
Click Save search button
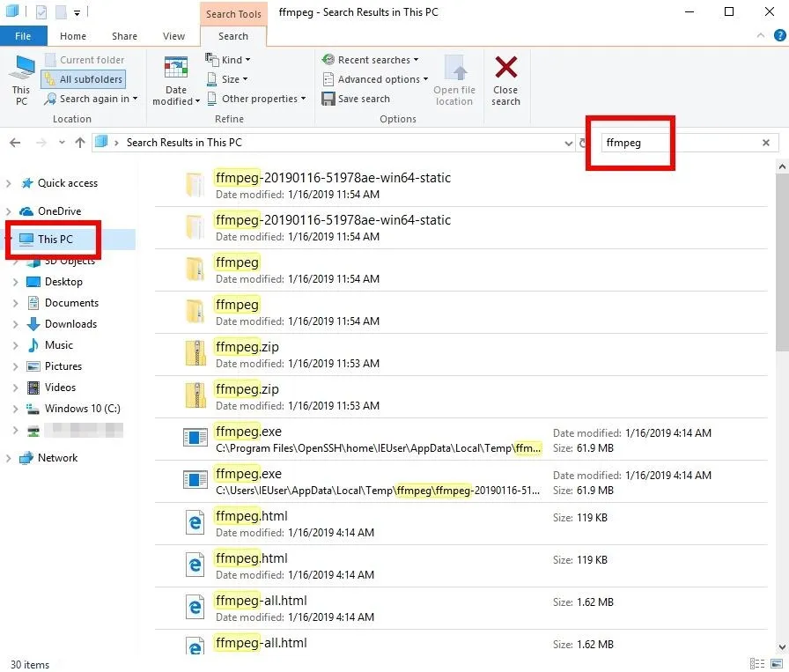point(356,99)
